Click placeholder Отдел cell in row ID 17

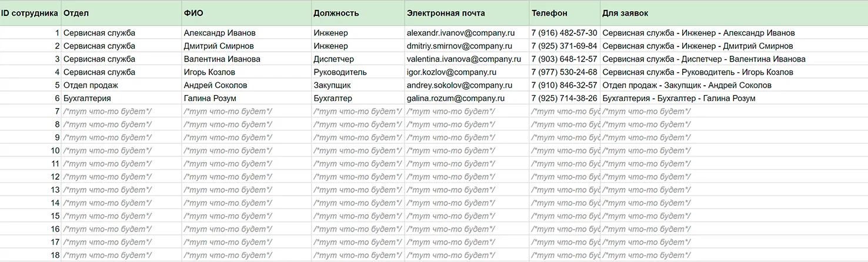click(x=121, y=242)
